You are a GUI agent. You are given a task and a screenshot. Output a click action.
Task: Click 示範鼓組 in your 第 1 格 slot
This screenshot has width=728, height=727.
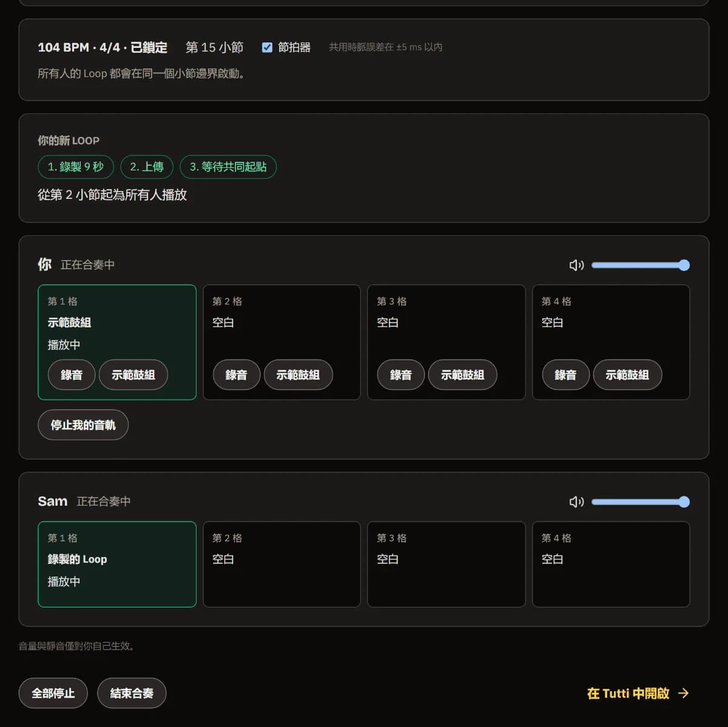point(133,375)
